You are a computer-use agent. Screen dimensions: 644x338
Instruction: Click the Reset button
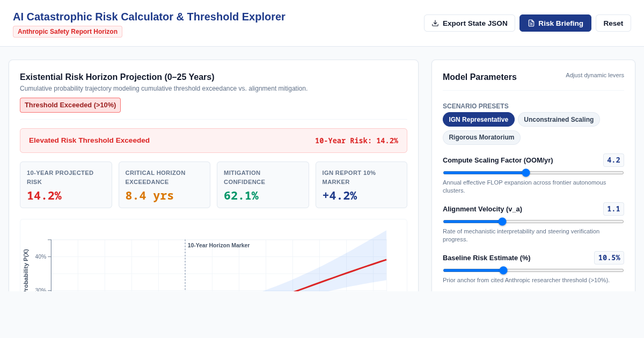(613, 23)
